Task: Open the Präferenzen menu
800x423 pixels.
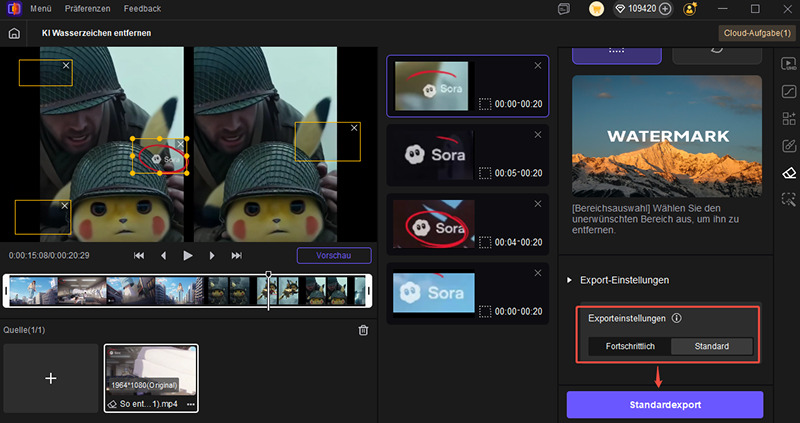Action: 87,9
